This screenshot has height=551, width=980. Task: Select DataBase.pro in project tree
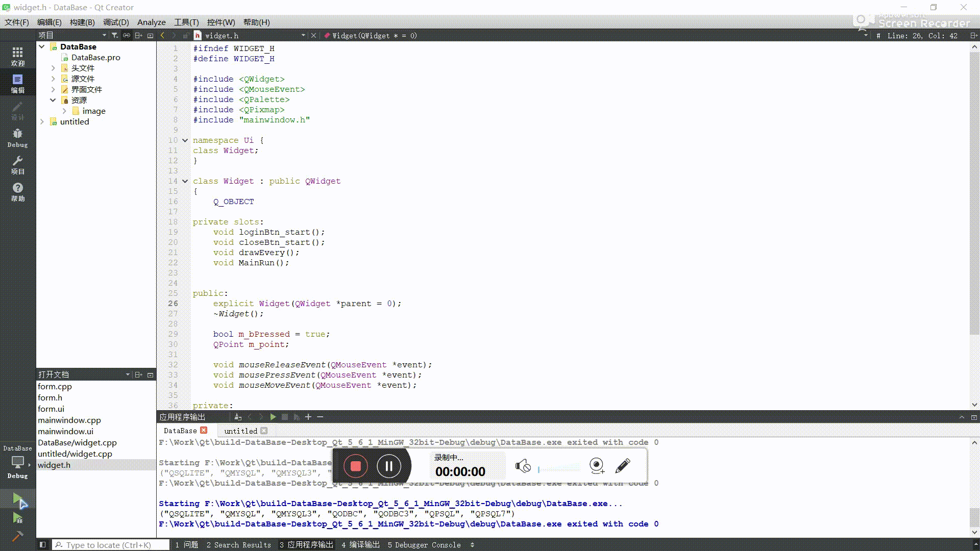point(95,57)
